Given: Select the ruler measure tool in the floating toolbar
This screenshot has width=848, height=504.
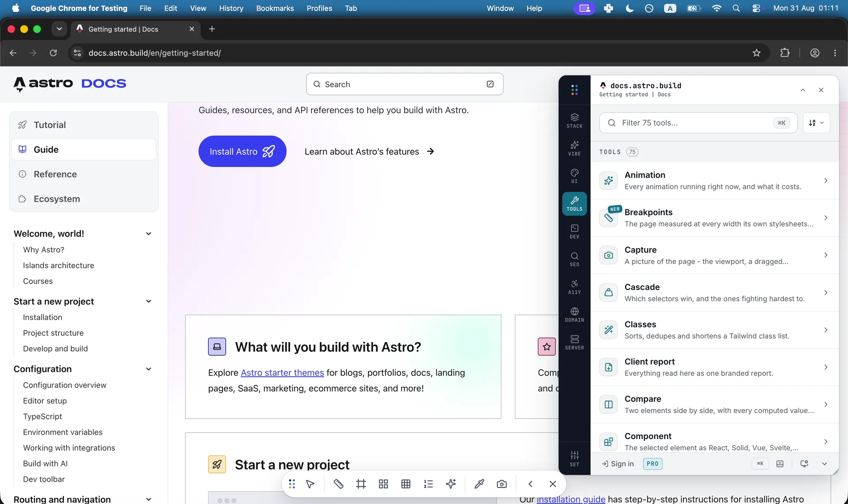Looking at the screenshot, I should click(x=338, y=484).
